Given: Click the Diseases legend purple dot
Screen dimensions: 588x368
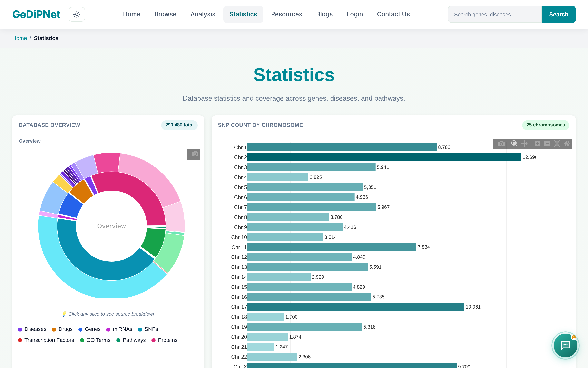Looking at the screenshot, I should [x=20, y=329].
